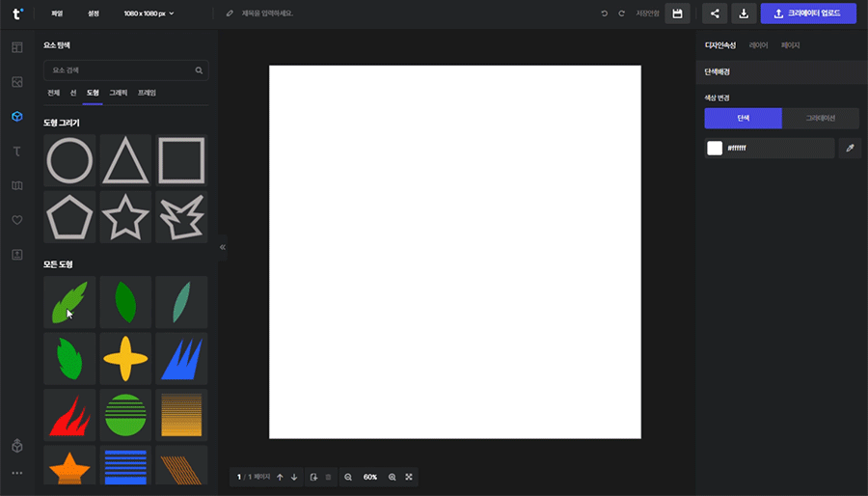Switch to the 레이어 tab
This screenshot has height=496, width=868.
pos(759,45)
